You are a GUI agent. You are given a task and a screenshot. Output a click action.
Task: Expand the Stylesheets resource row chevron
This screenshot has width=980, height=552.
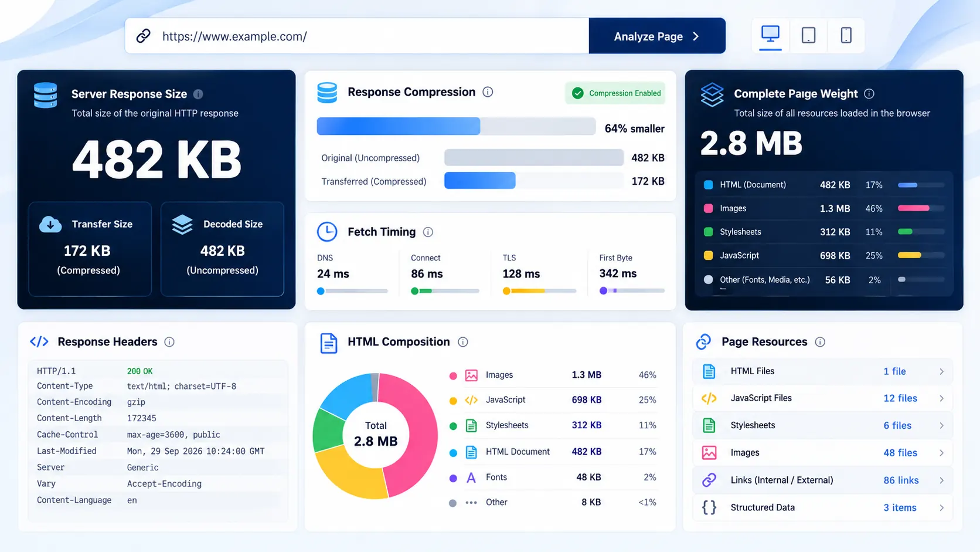[x=941, y=426]
